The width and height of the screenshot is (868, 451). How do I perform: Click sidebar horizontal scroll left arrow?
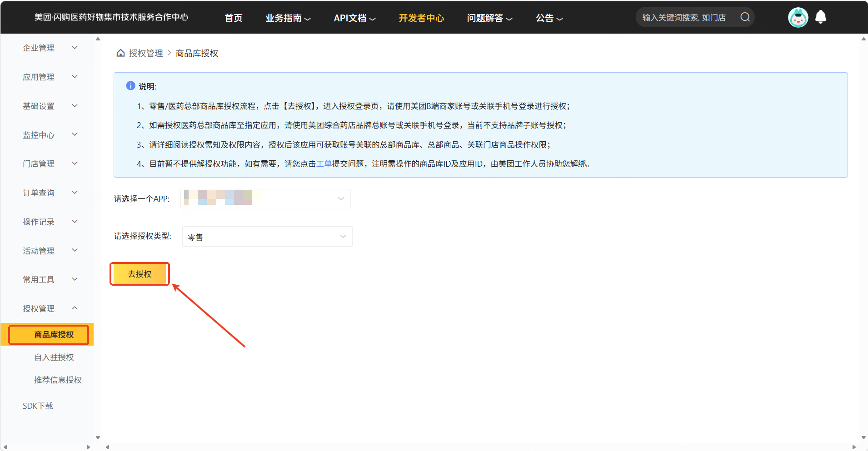tap(5, 447)
